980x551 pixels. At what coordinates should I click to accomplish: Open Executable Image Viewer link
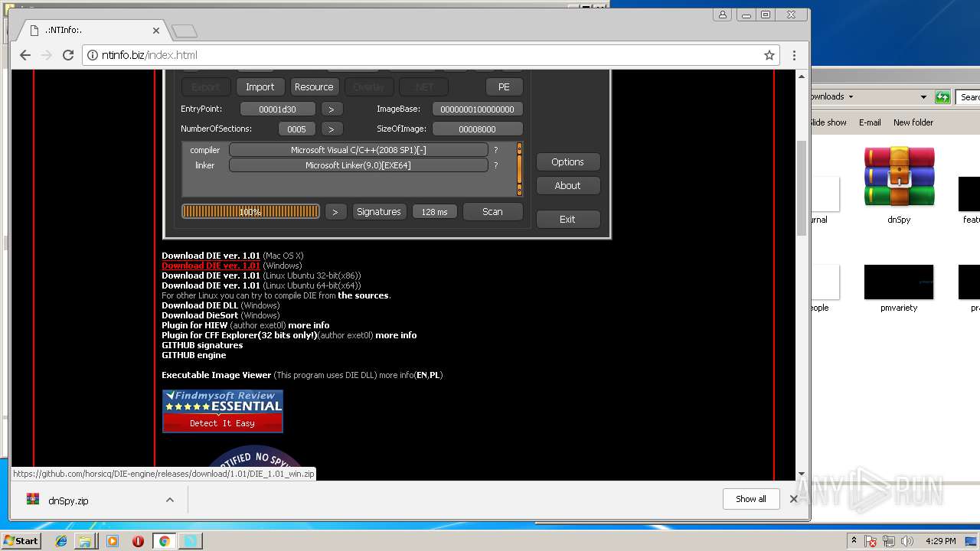click(216, 375)
